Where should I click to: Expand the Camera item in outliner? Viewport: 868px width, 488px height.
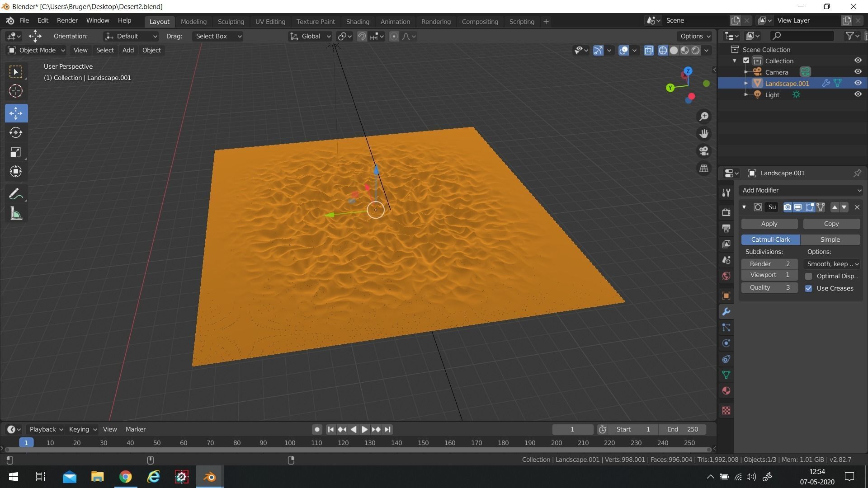pos(746,72)
